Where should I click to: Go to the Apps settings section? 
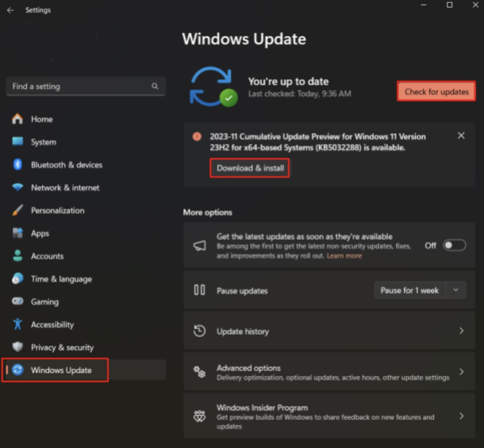tap(40, 233)
